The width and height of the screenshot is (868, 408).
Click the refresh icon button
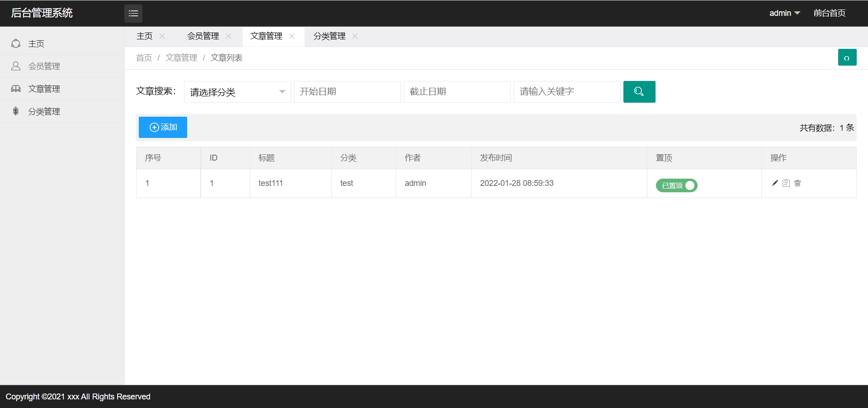tap(847, 57)
